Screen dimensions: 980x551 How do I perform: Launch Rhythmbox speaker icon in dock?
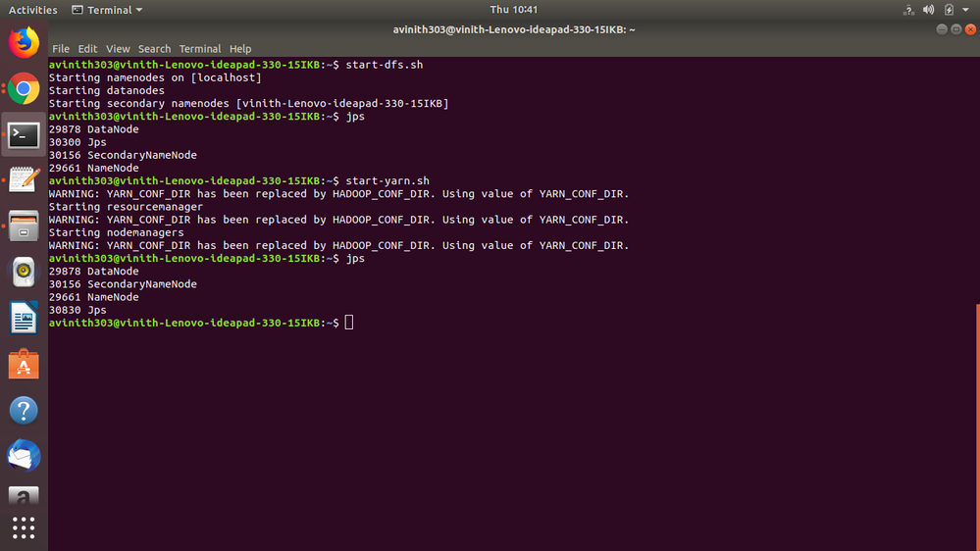click(x=24, y=272)
